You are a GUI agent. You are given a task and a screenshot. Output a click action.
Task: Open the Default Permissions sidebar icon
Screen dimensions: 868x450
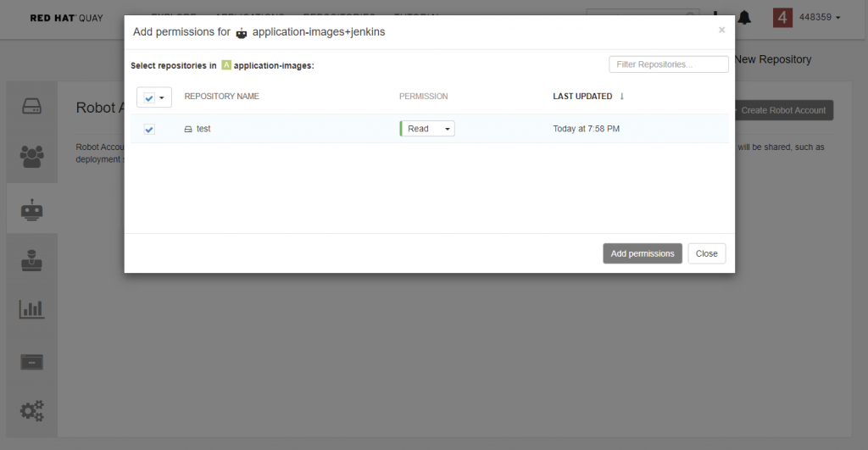(31, 260)
